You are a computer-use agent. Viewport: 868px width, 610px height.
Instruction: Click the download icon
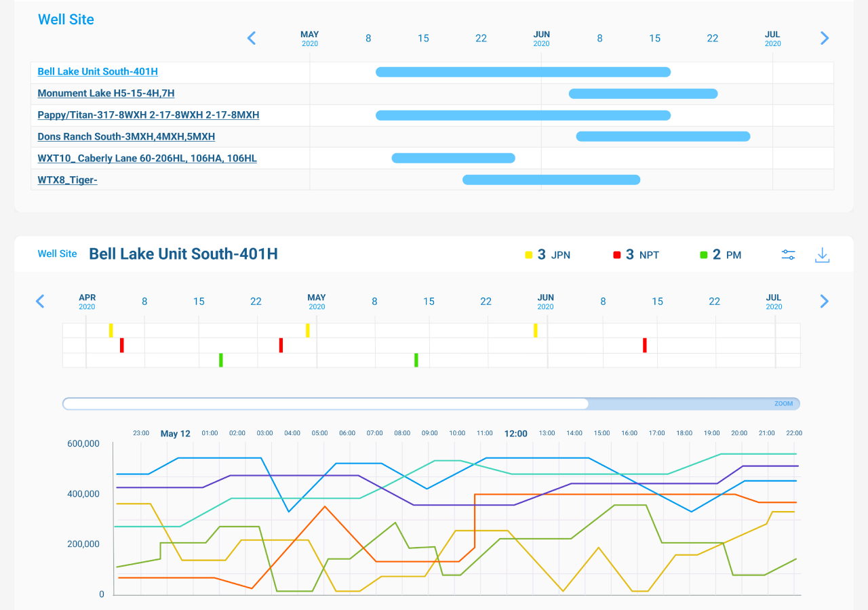(822, 255)
